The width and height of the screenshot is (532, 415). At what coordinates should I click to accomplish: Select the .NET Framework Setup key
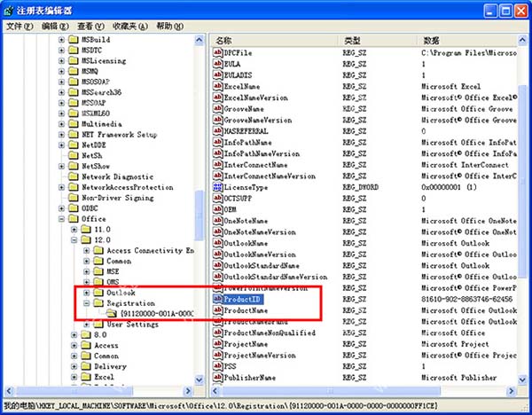coord(119,135)
